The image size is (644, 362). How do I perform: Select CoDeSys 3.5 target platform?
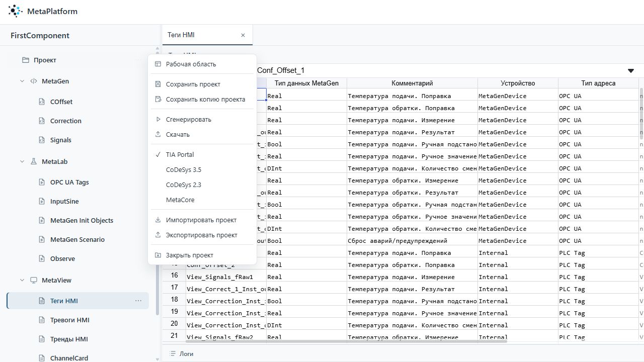[x=202, y=169]
